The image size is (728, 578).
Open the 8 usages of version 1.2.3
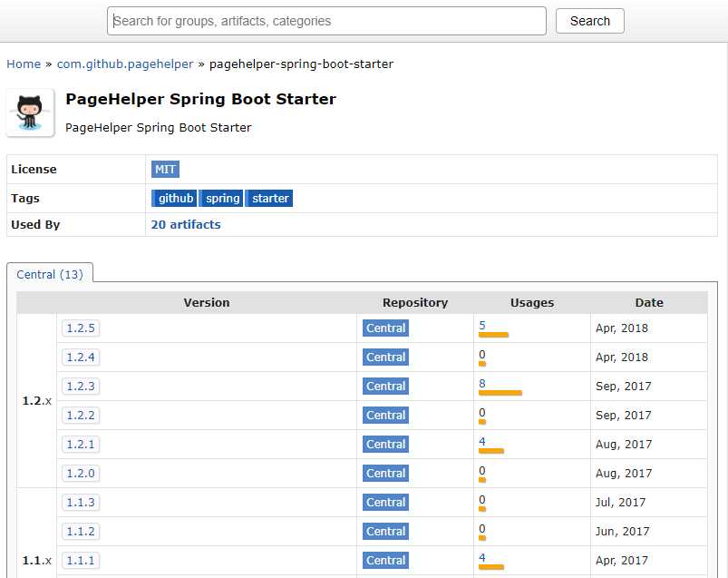tap(482, 383)
